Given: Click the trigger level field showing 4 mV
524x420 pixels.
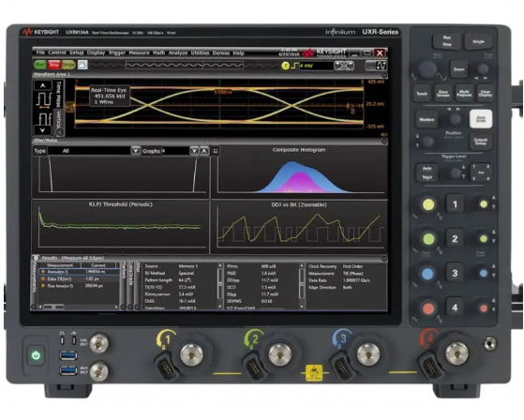Looking at the screenshot, I should [x=316, y=66].
